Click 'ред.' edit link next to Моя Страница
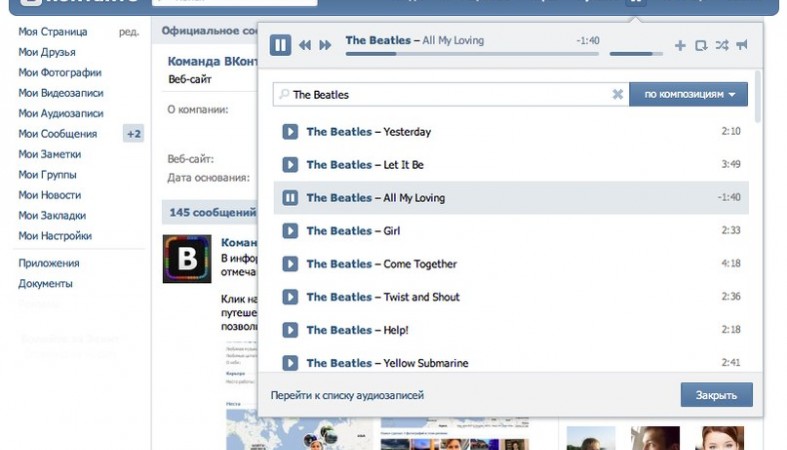The height and width of the screenshot is (450, 787). pyautogui.click(x=128, y=32)
